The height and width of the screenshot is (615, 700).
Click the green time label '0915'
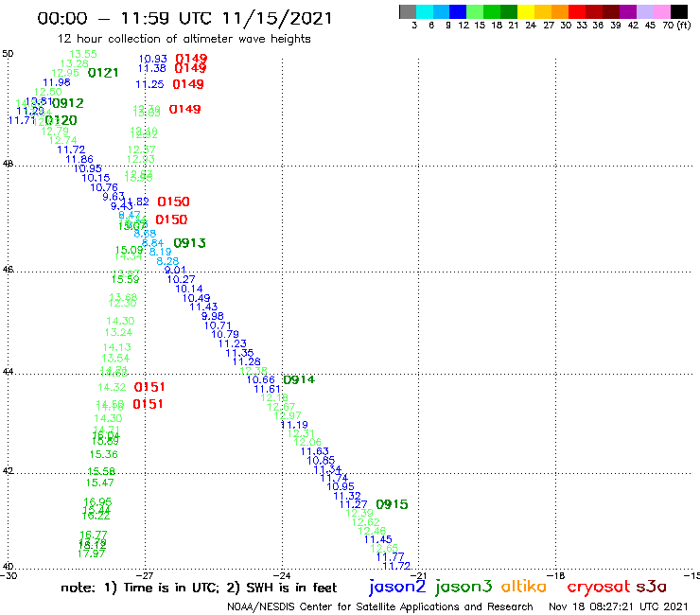tap(392, 504)
